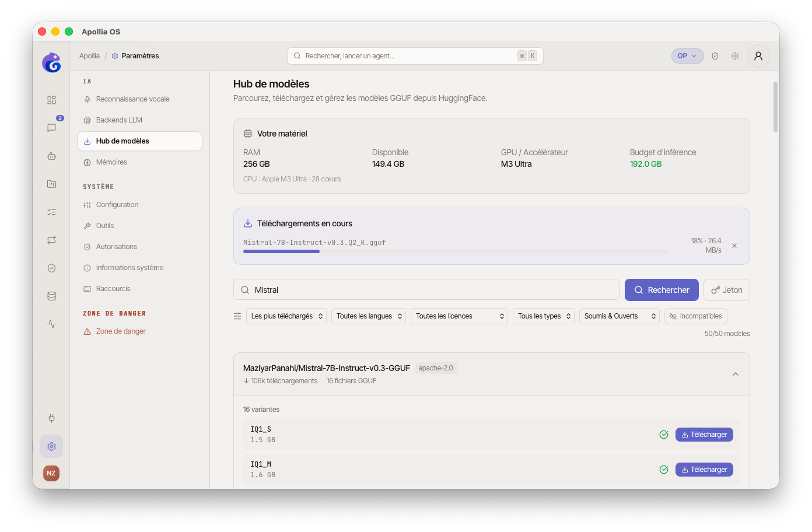
Task: Open the folder projects icon in sidebar
Action: click(x=51, y=184)
